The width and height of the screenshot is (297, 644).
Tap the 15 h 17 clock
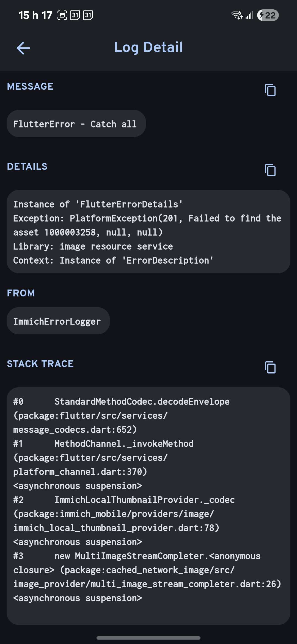[x=35, y=15]
